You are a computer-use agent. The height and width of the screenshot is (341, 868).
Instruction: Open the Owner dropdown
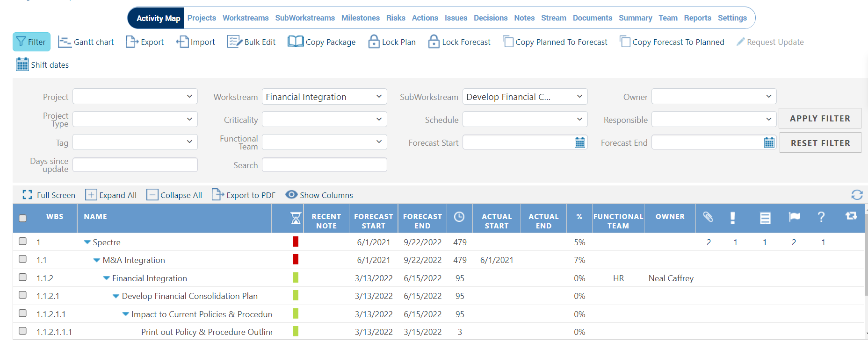714,97
